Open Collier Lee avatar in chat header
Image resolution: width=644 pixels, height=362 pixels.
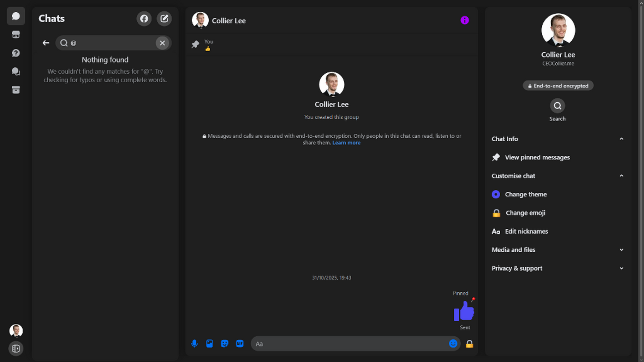pos(200,21)
